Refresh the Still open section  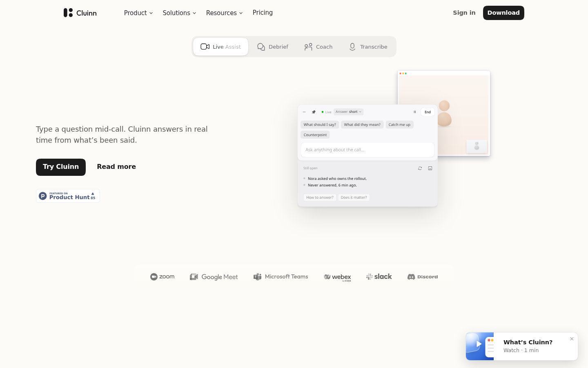(420, 168)
